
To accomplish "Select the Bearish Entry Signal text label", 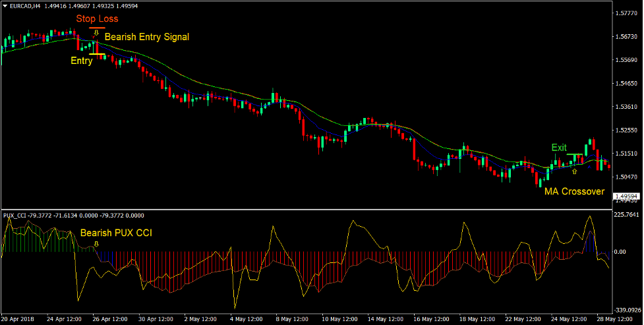I will (147, 36).
